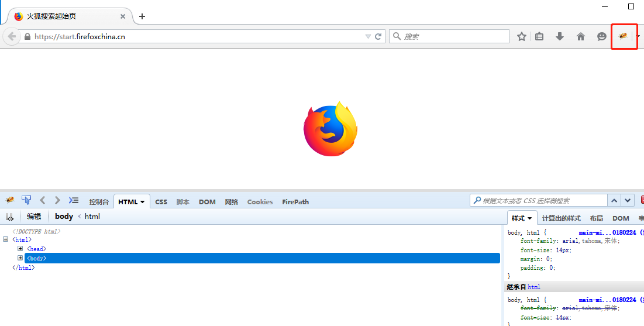Open URL history dropdown arrow in address bar
This screenshot has height=326, width=644.
point(368,37)
